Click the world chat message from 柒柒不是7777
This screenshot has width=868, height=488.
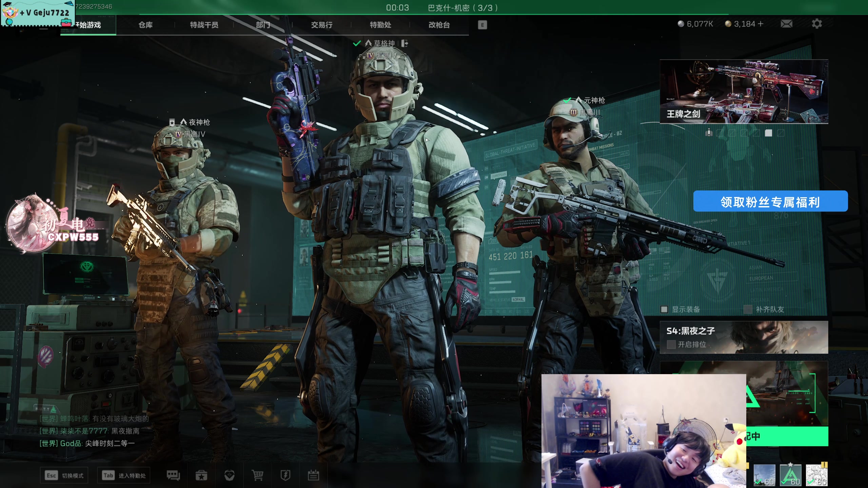click(90, 431)
